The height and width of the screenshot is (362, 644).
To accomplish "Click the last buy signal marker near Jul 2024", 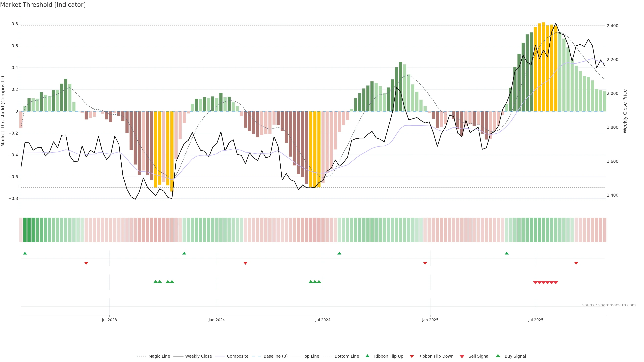I will [319, 282].
